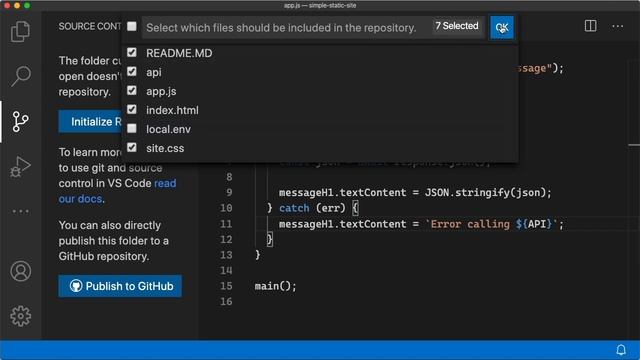
Task: Uncheck the index.html checkbox
Action: (132, 110)
